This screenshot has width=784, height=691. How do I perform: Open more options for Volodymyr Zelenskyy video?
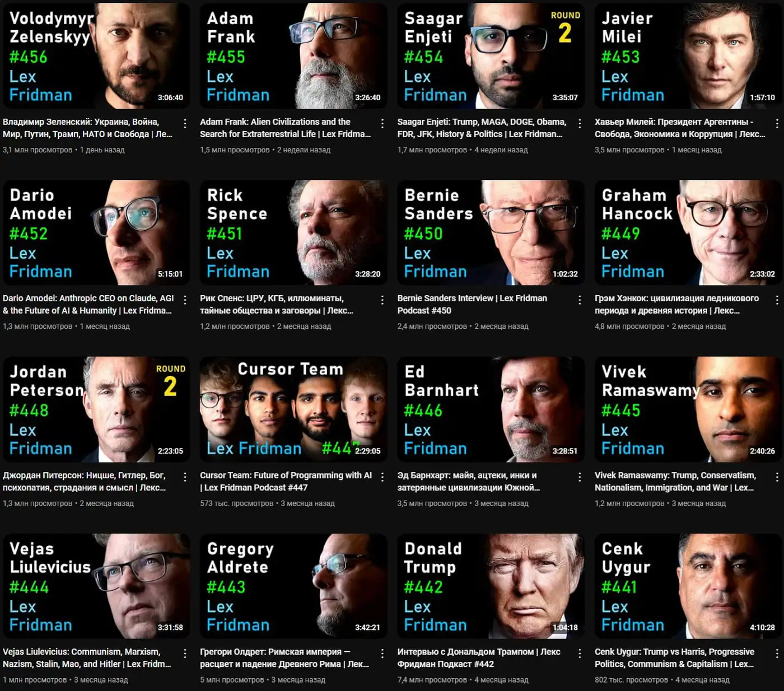(185, 123)
